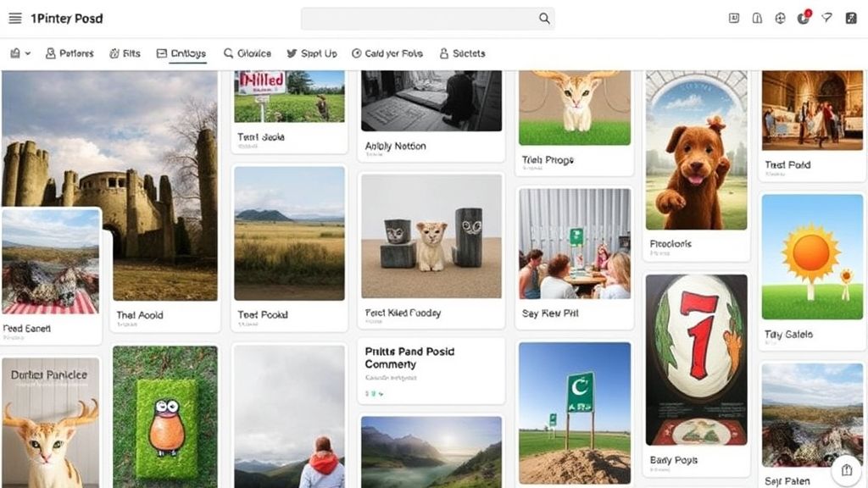Image resolution: width=868 pixels, height=488 pixels.
Task: Select the Sapt Up tab
Action: pyautogui.click(x=312, y=53)
